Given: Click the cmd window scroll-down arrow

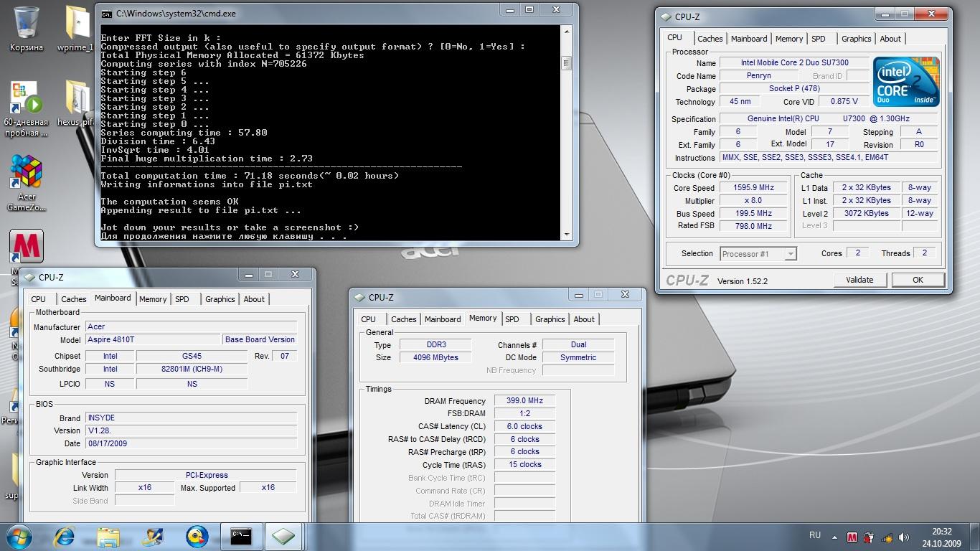Looking at the screenshot, I should [566, 235].
